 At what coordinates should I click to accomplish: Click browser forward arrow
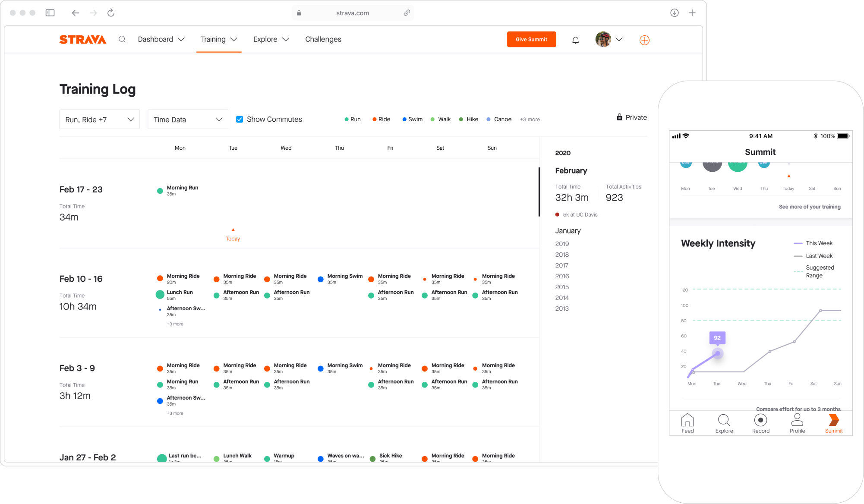coord(93,13)
